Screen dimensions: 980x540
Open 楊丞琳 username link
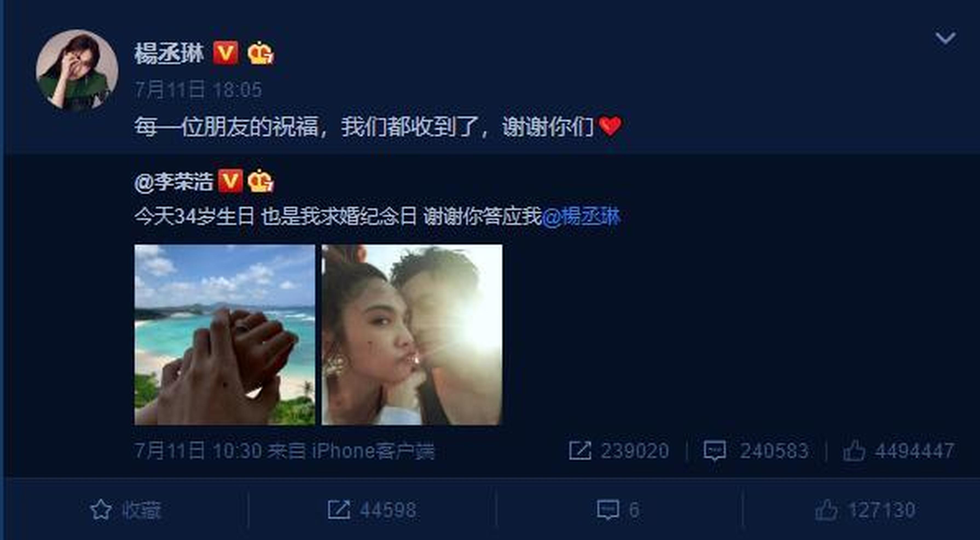[x=169, y=53]
